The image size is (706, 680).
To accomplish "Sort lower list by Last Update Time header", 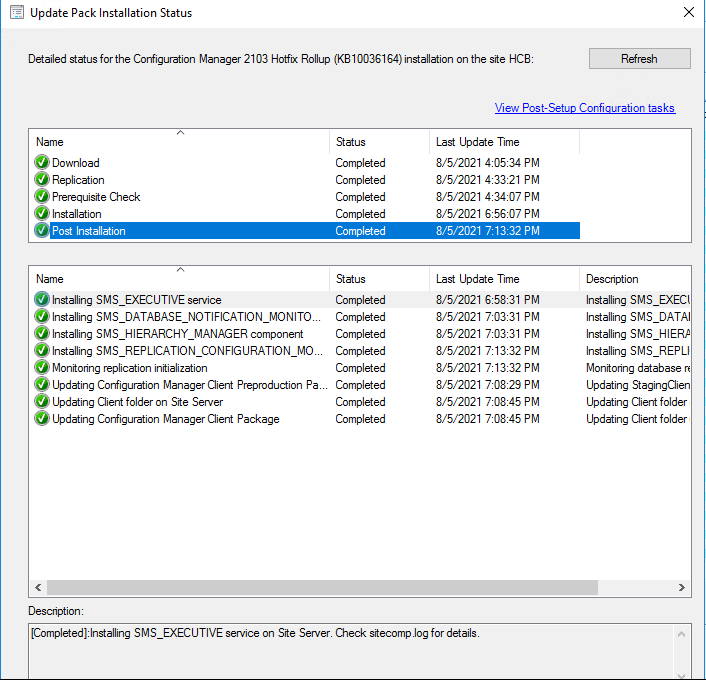I will coord(504,279).
